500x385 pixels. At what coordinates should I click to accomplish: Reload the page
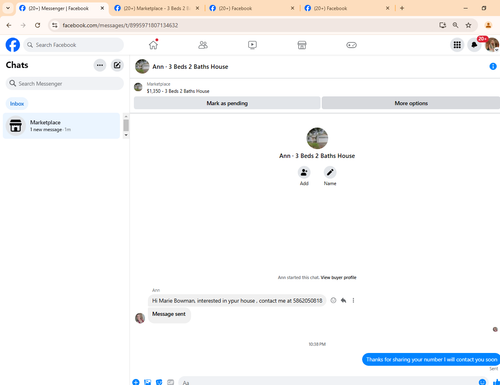coord(37,25)
